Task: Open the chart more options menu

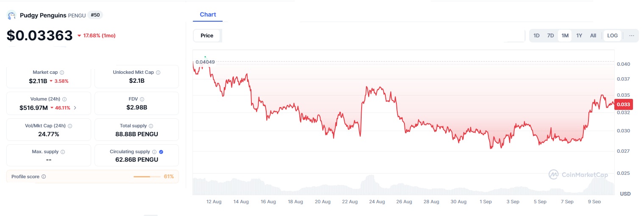Action: 631,36
